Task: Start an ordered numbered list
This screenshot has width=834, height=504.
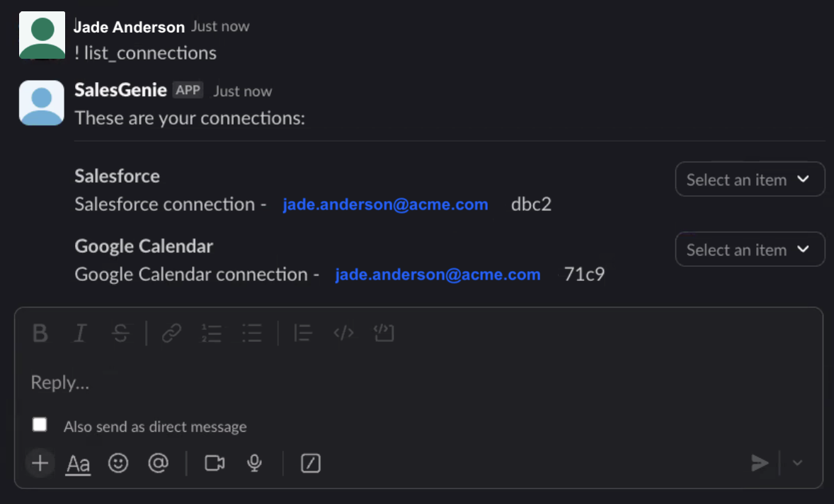Action: [212, 333]
